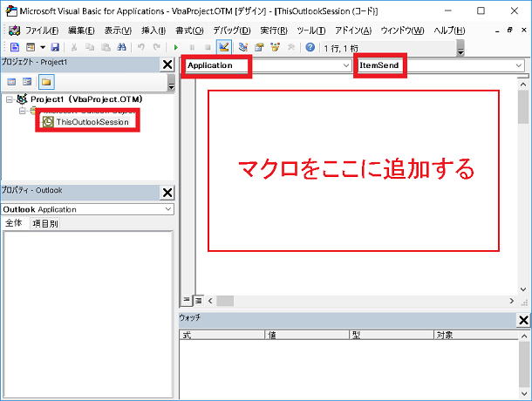The image size is (532, 401).
Task: Click the Undo arrow icon
Action: coord(141,47)
